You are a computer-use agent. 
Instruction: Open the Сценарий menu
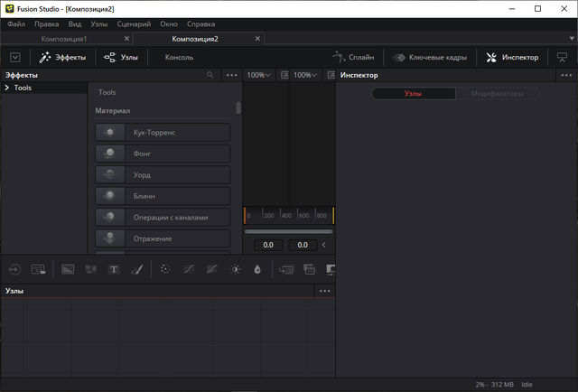(x=134, y=23)
